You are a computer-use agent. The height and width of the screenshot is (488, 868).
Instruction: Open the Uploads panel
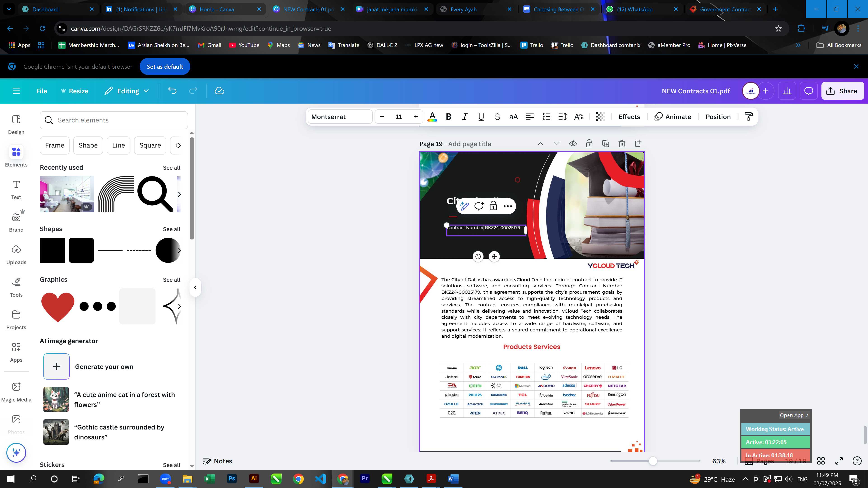(x=16, y=255)
